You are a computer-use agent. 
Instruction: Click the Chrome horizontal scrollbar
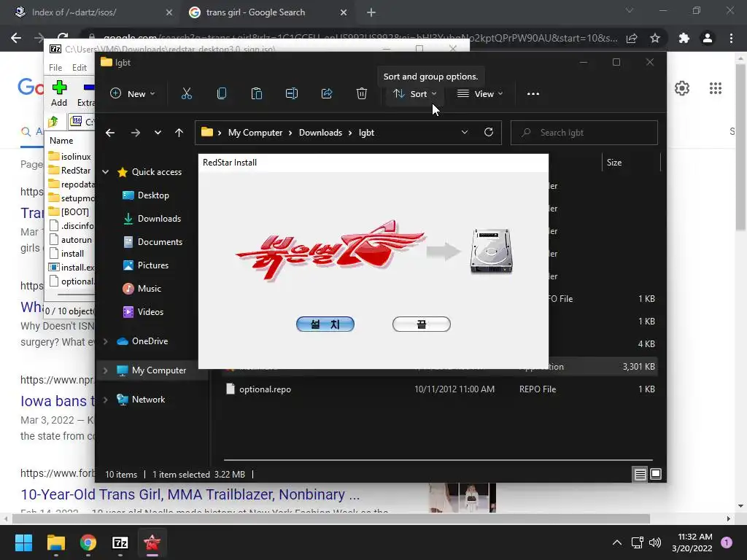330,518
